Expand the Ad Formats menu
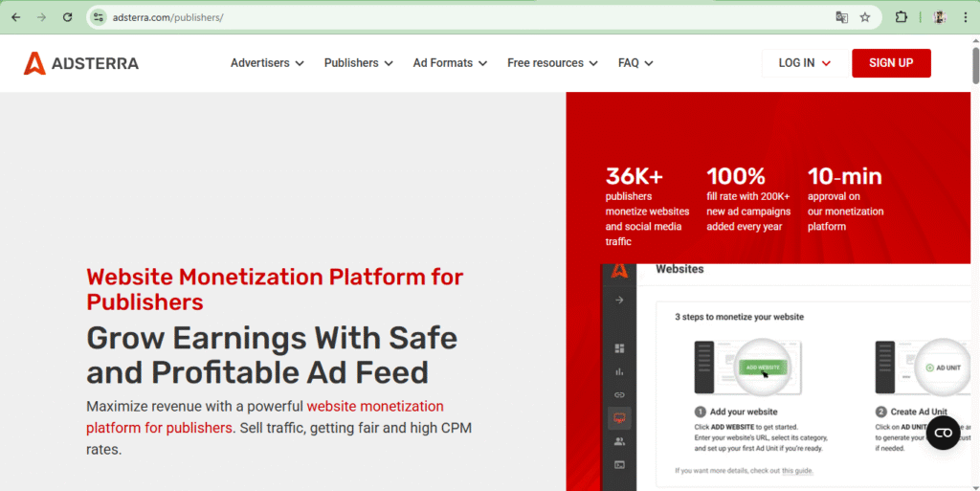The height and width of the screenshot is (491, 980). click(x=450, y=63)
